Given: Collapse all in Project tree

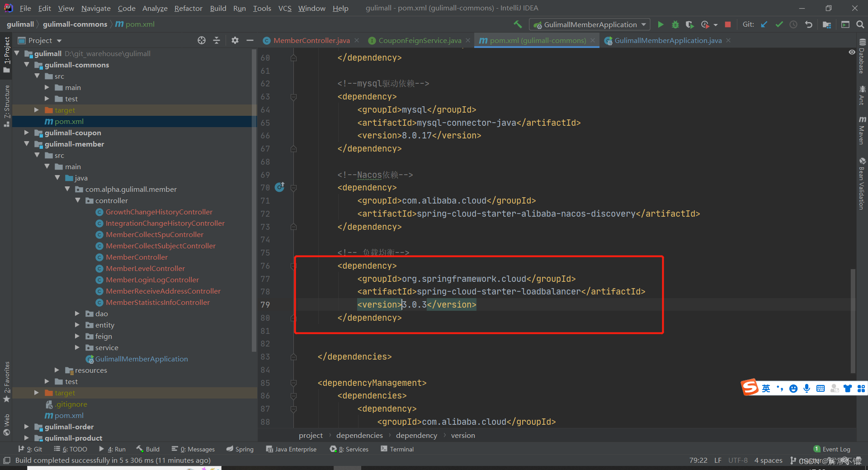Looking at the screenshot, I should [x=217, y=40].
